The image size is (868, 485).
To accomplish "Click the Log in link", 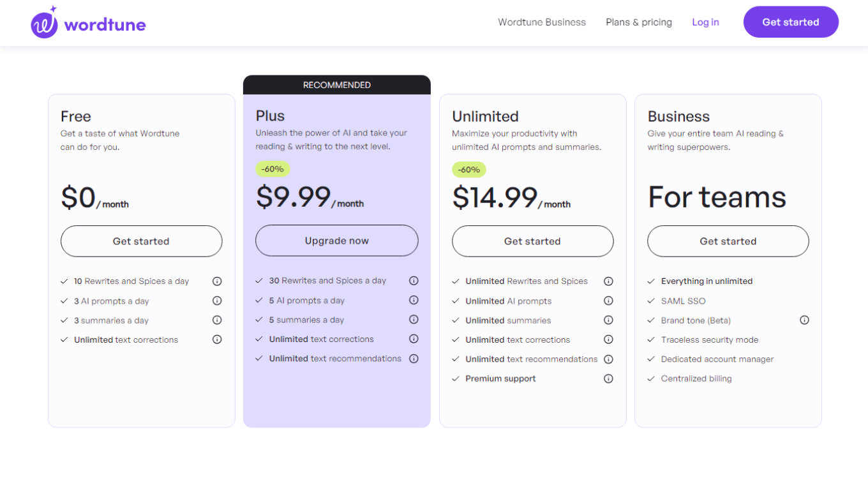I will pyautogui.click(x=705, y=22).
